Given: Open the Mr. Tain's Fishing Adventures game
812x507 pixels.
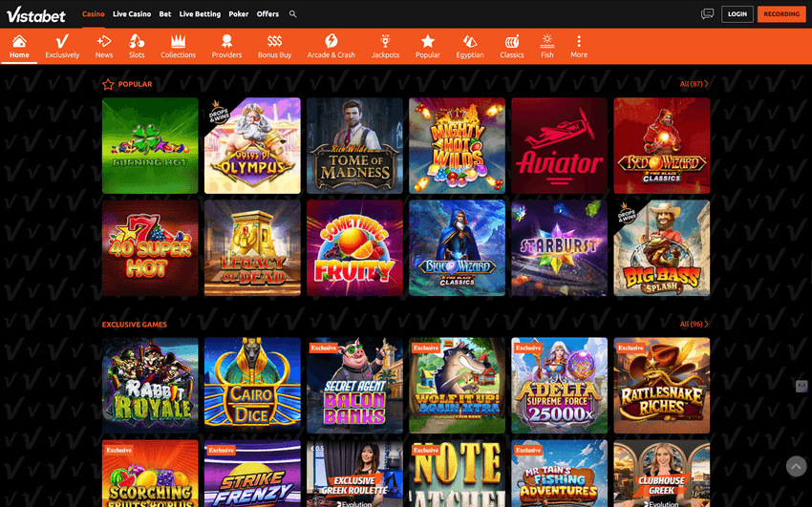Looking at the screenshot, I should tap(559, 474).
